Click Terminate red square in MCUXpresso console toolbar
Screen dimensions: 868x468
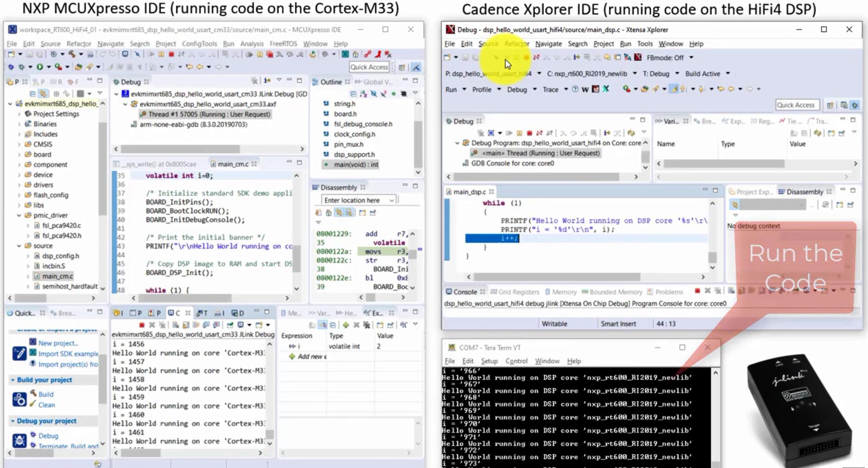click(x=142, y=325)
